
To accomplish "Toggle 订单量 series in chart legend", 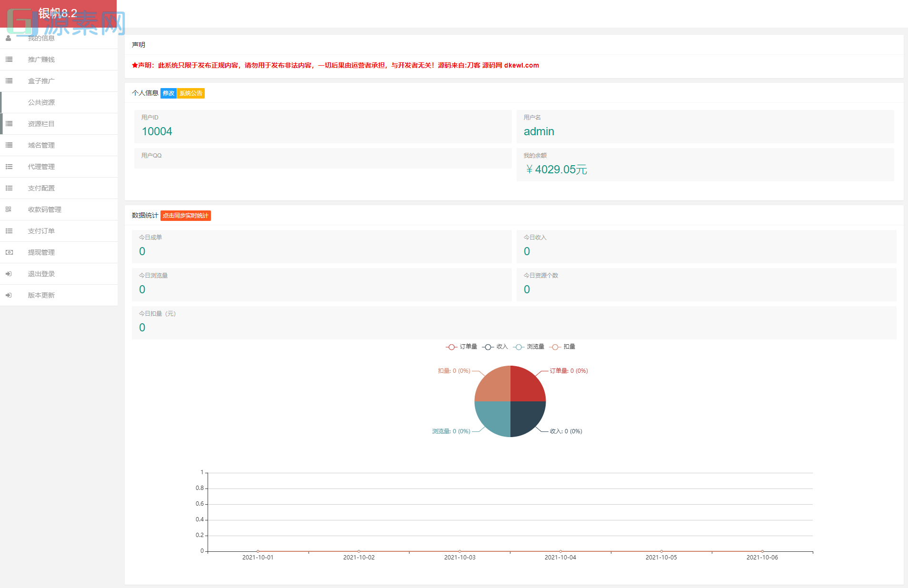I will pyautogui.click(x=461, y=347).
